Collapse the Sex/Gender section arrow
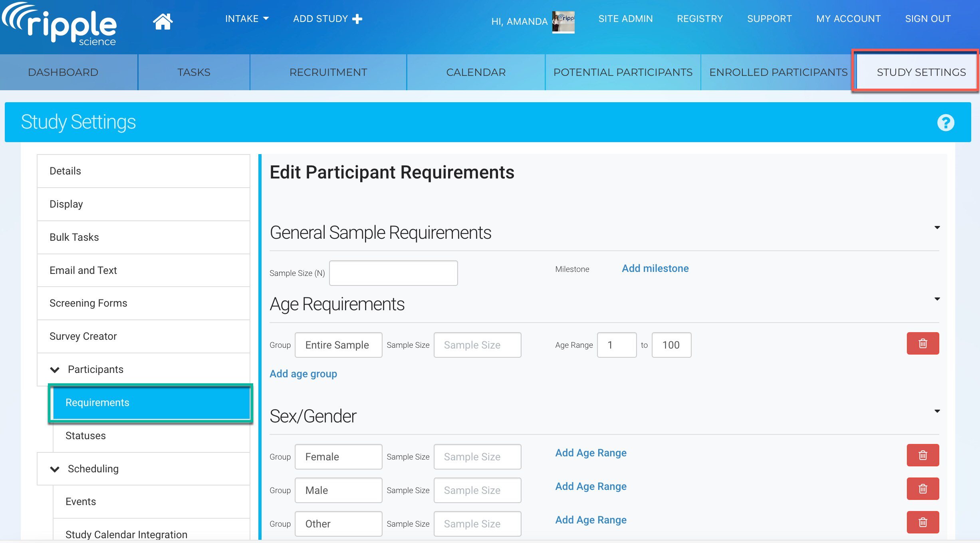The image size is (980, 543). [x=937, y=411]
